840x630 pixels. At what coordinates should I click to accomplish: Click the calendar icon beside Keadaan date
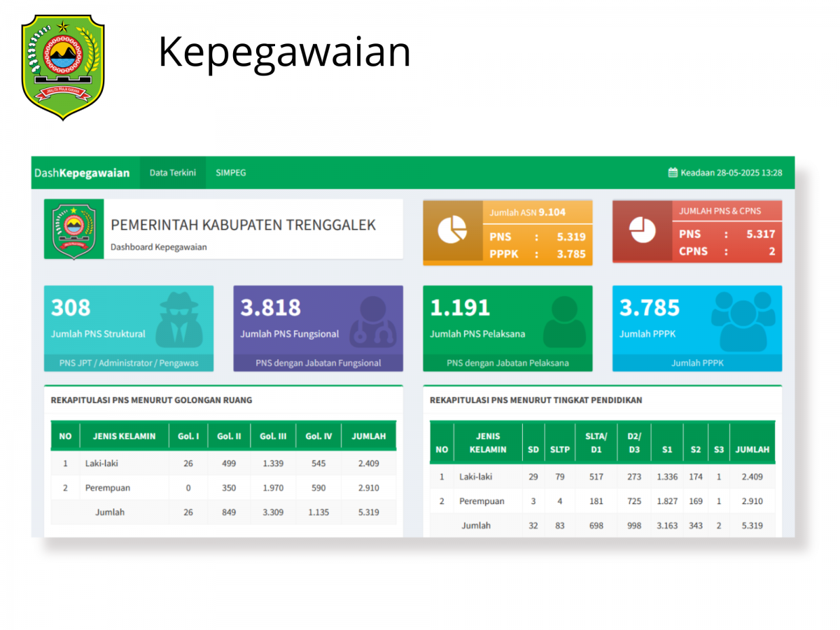pos(673,173)
